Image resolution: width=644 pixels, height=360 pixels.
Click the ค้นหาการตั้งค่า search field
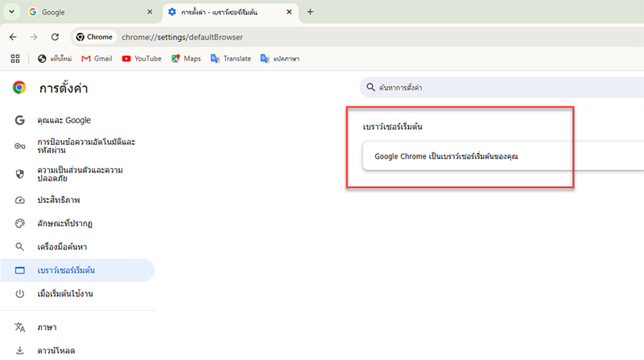tap(502, 88)
